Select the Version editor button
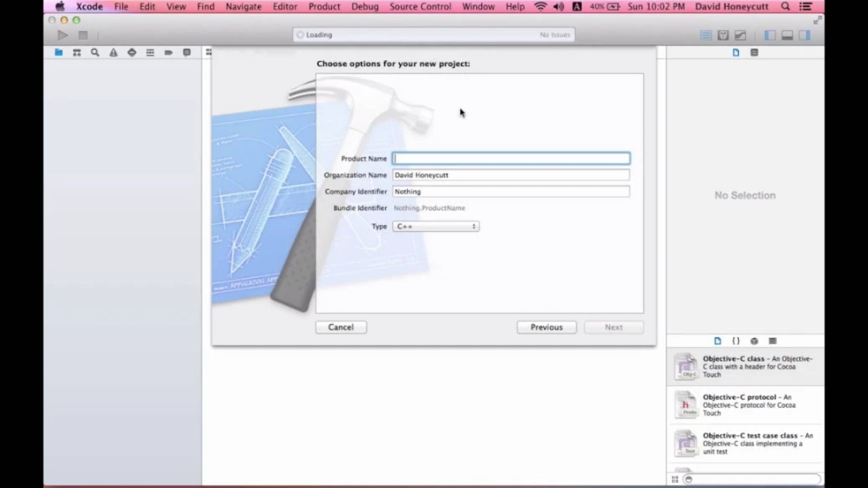Image resolution: width=868 pixels, height=488 pixels. (740, 35)
